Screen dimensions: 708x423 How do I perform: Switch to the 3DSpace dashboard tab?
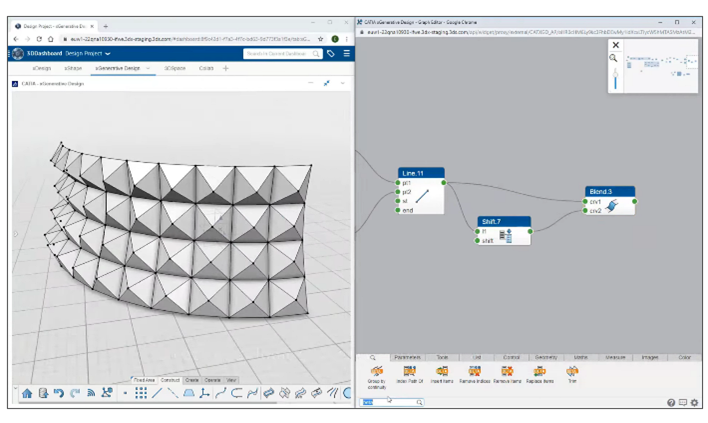175,68
